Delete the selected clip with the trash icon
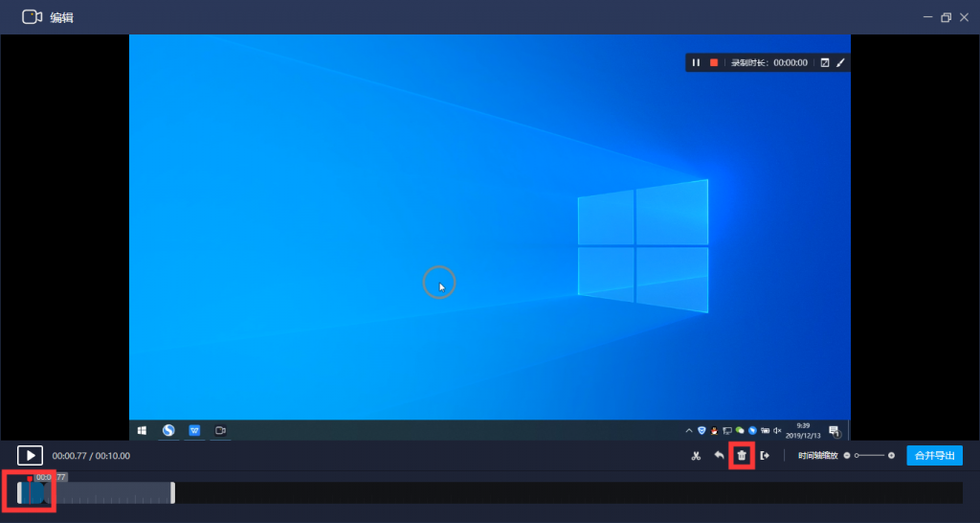980x523 pixels. tap(742, 455)
